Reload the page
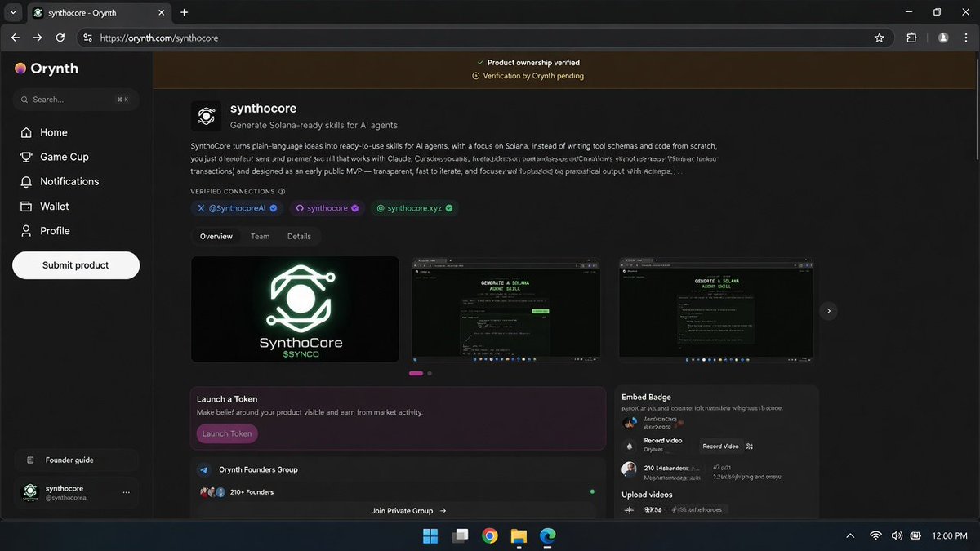Viewport: 980px width, 551px height. (60, 38)
